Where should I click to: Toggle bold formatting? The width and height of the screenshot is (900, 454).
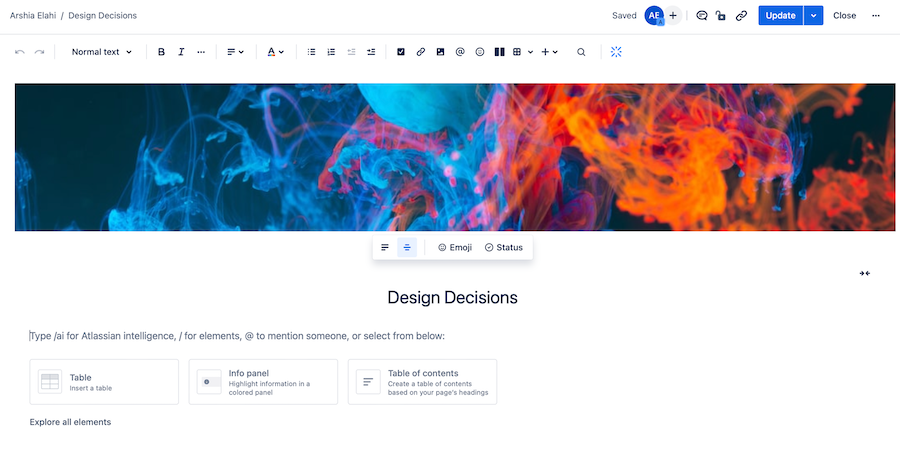pos(161,52)
